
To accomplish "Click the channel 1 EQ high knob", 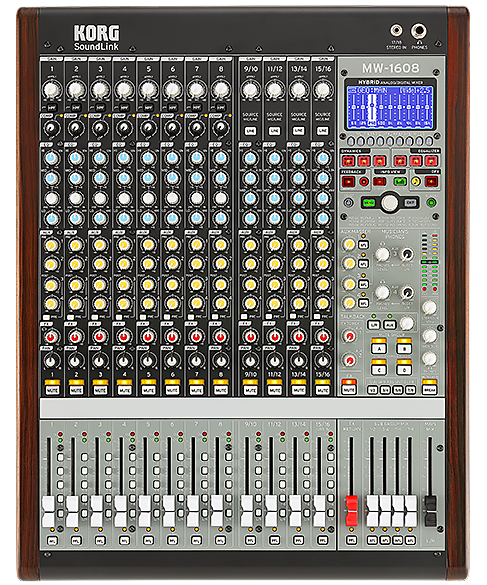I will [51, 158].
